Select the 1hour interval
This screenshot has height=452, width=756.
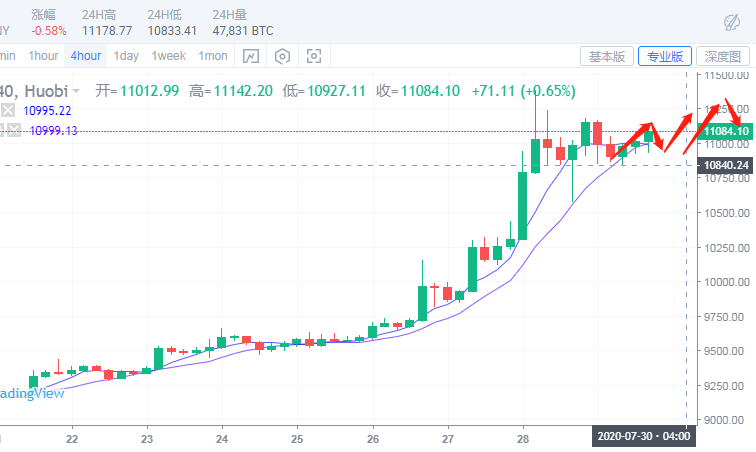pos(43,56)
